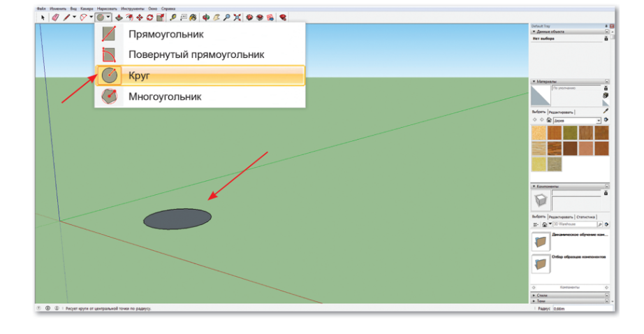Image resolution: width=644 pixels, height=334 pixels.
Task: Choose the Arc tool in toolbar
Action: click(x=83, y=17)
